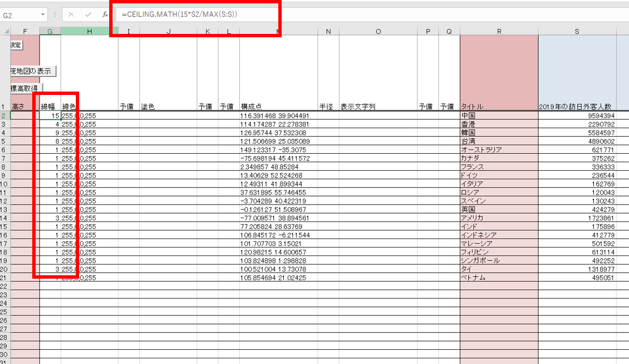Click cell with value 9594394
Viewport: 629px width, 364px height.
point(577,115)
